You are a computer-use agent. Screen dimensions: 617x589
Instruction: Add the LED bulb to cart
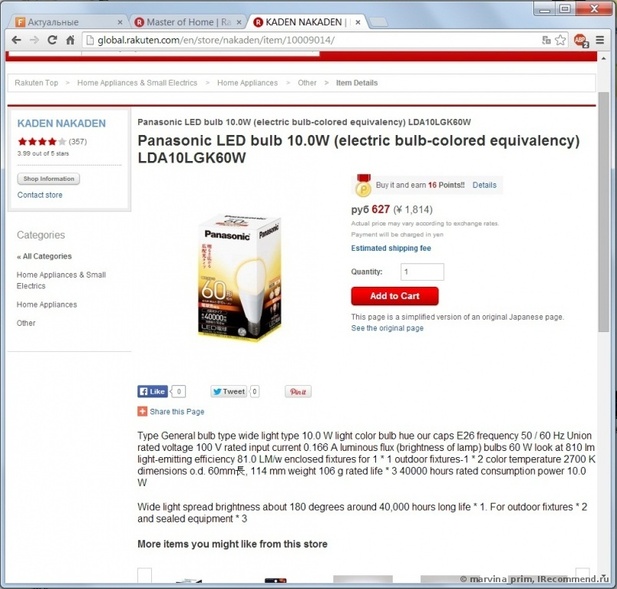pos(395,296)
